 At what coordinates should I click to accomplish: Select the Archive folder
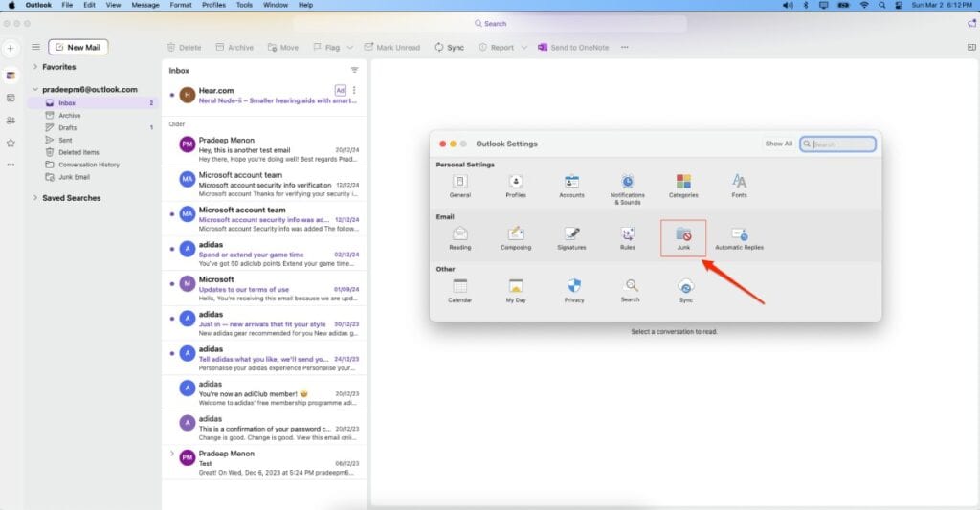94,116
